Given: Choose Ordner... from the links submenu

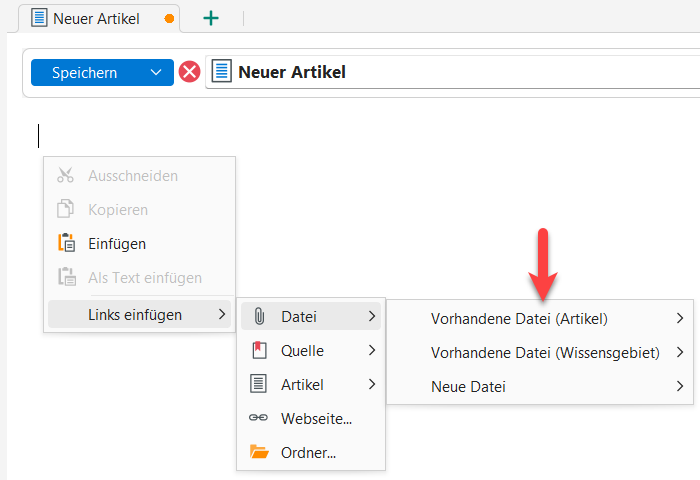Looking at the screenshot, I should [308, 452].
